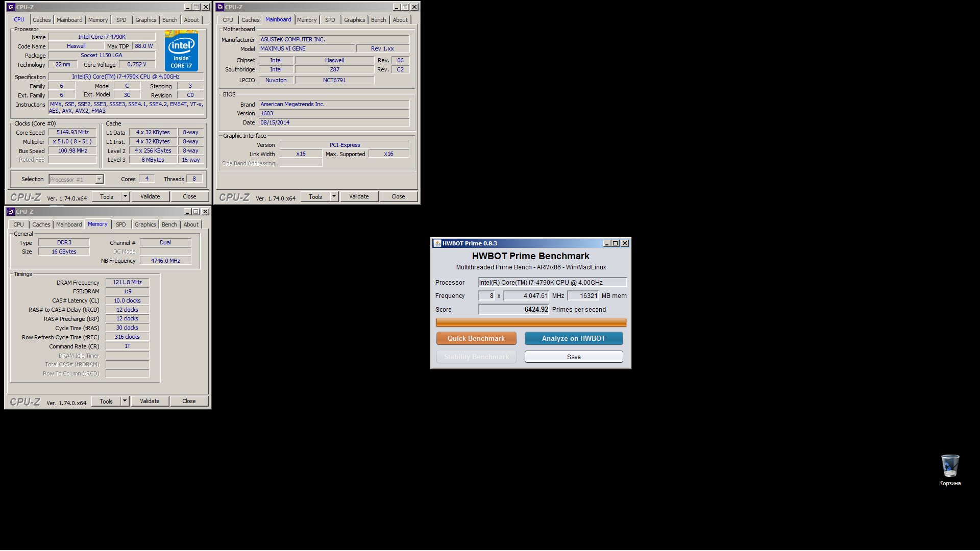
Task: Click the DRAM Frequency value 1211.8 MHz
Action: click(128, 282)
